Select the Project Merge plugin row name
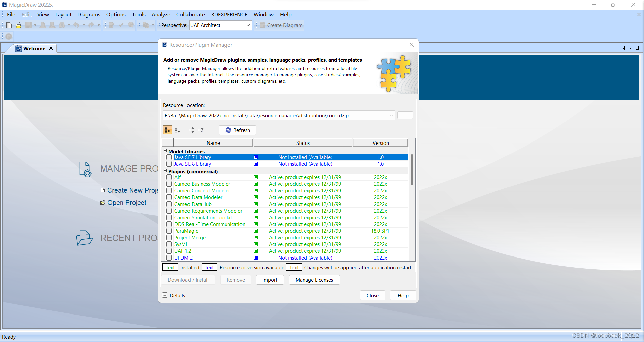 tap(190, 238)
